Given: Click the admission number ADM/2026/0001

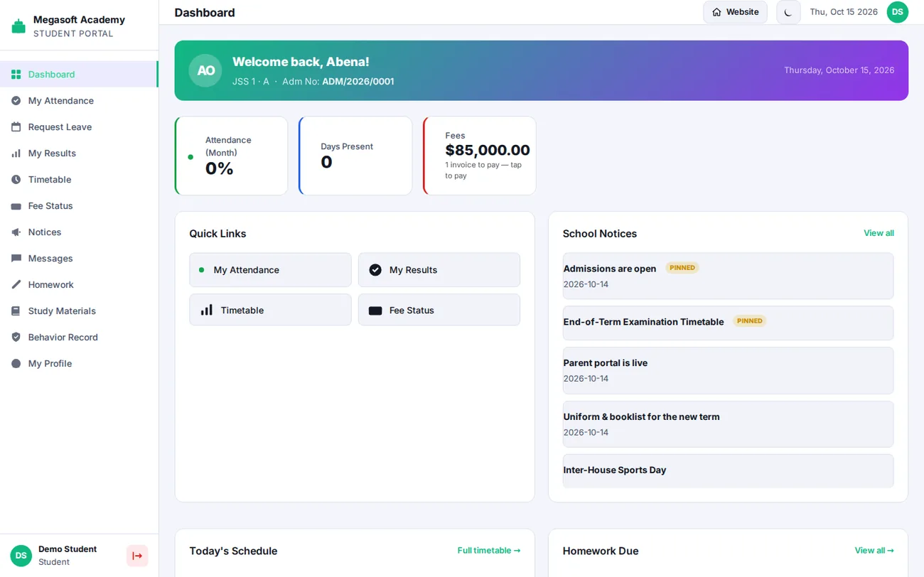Looking at the screenshot, I should pyautogui.click(x=358, y=82).
